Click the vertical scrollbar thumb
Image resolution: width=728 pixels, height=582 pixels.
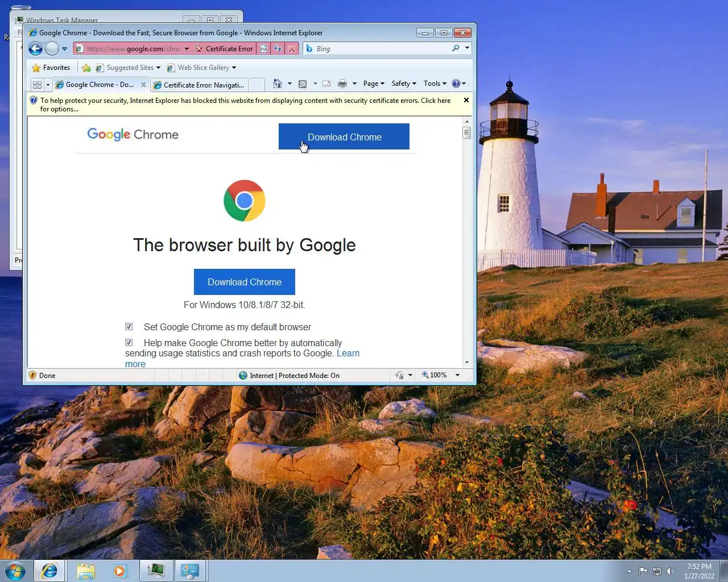467,133
